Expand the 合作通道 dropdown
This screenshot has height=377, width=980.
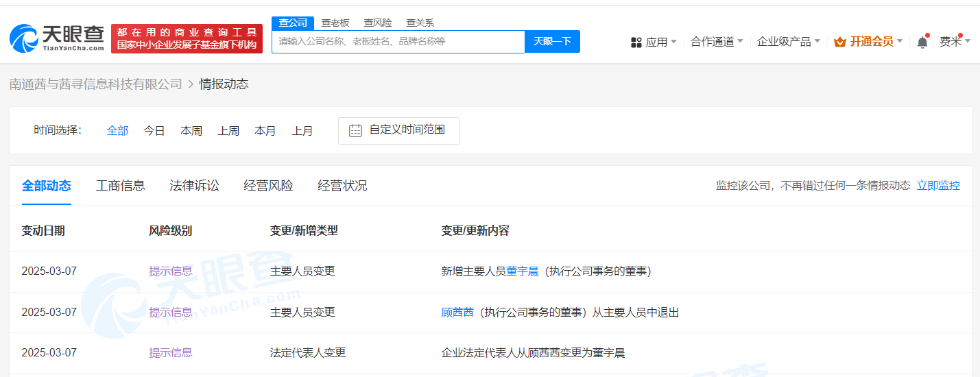[x=717, y=42]
